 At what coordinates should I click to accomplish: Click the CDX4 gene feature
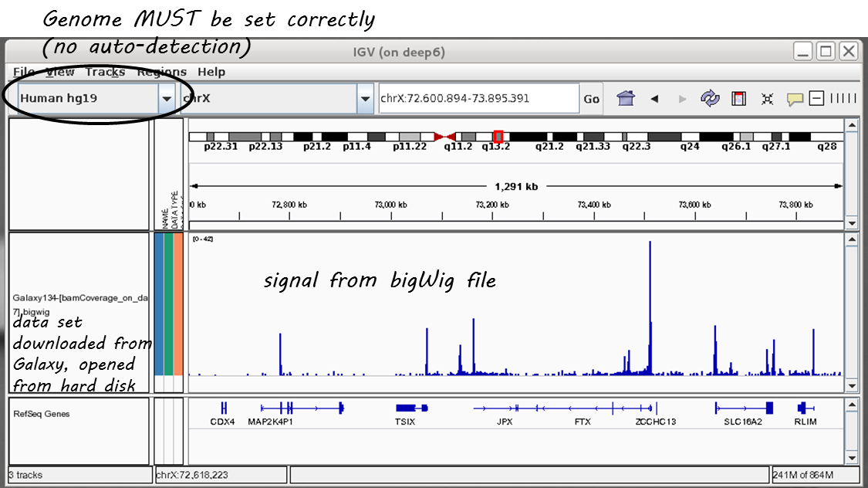(x=224, y=408)
